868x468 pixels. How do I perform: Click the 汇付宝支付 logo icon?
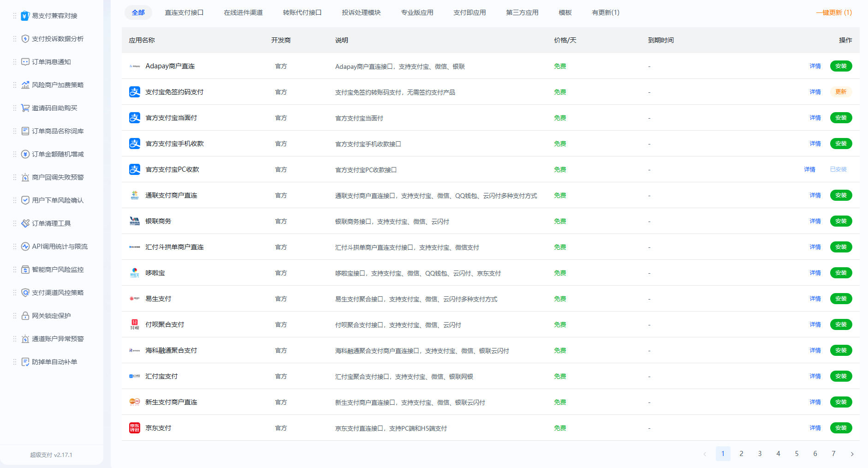point(135,376)
